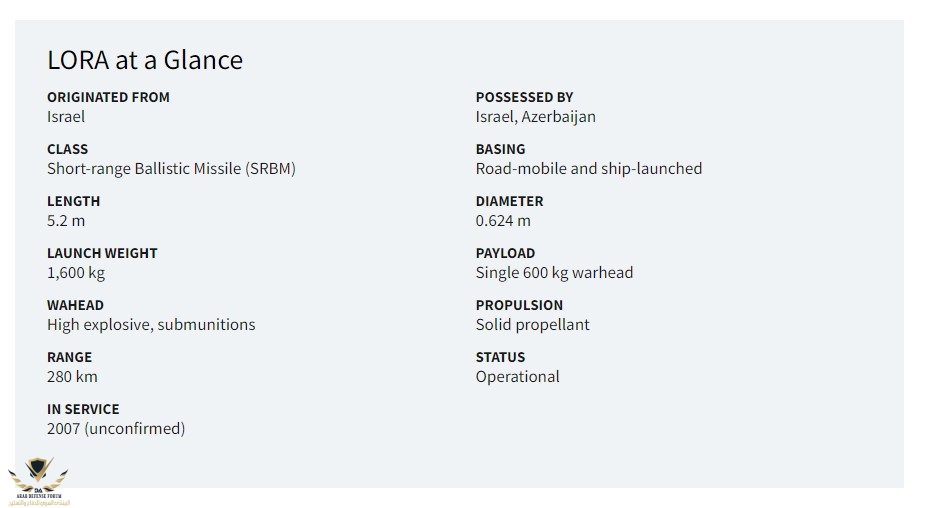The width and height of the screenshot is (925, 508).
Task: Click the PROPULSION value "Solid propellant"
Action: tap(532, 325)
